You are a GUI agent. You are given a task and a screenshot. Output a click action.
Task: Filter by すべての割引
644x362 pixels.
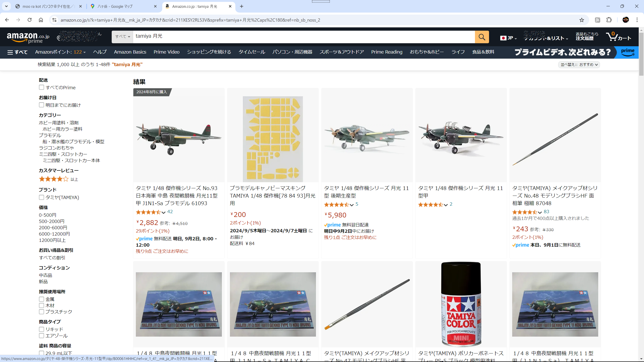(52, 258)
